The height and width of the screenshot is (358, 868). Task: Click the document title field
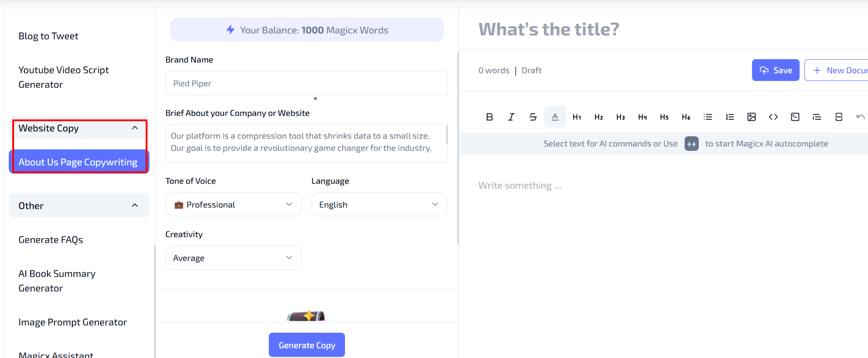pos(549,29)
